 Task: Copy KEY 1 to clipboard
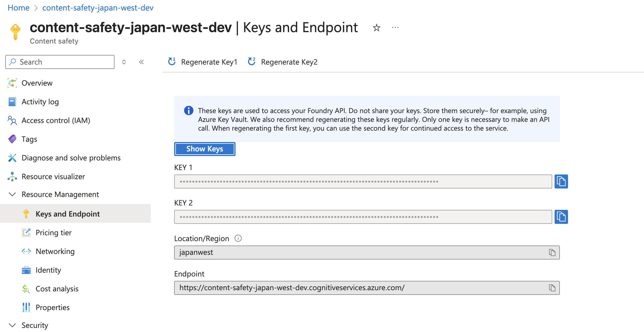pos(561,181)
